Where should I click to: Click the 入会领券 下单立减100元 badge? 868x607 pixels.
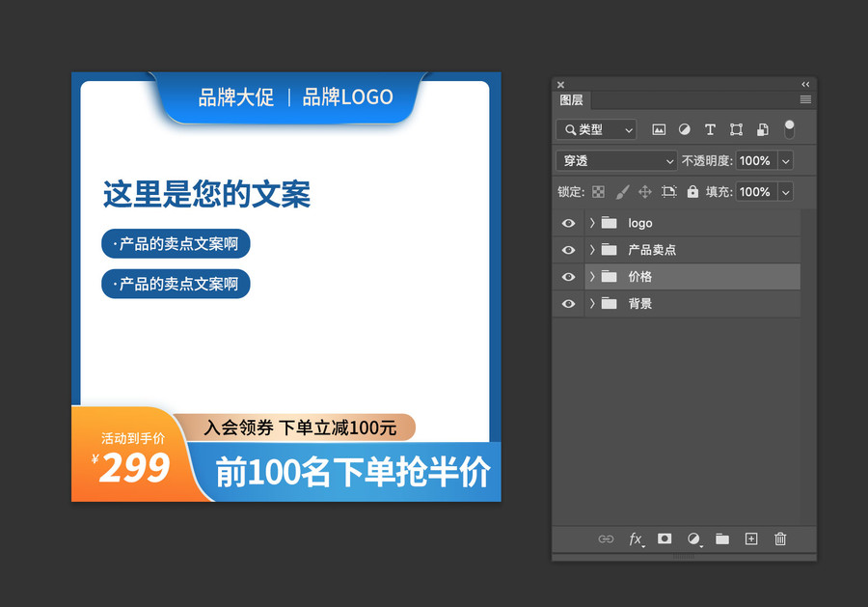click(299, 428)
